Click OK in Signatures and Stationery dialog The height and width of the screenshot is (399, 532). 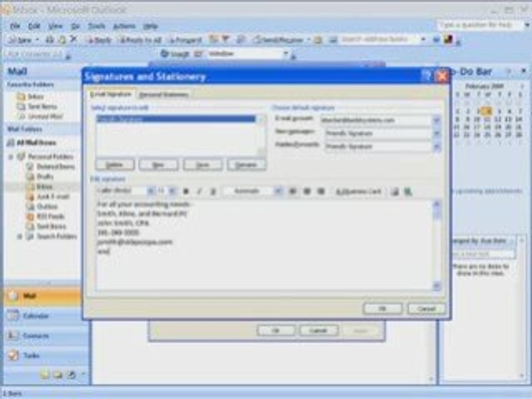tap(382, 309)
